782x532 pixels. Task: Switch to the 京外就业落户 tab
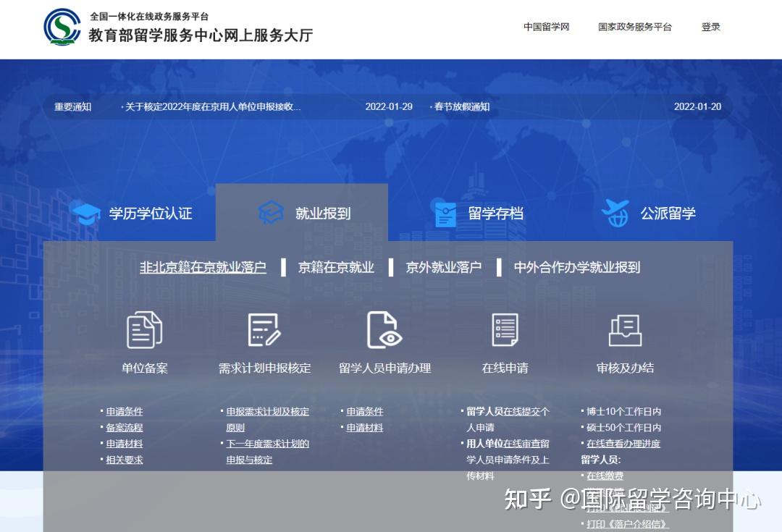tap(444, 266)
